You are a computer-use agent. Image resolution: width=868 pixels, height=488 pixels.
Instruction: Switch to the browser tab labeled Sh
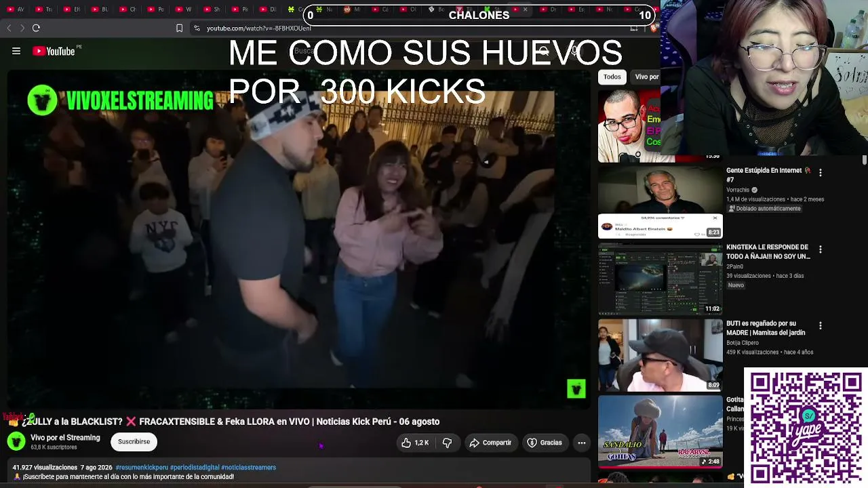[x=212, y=9]
